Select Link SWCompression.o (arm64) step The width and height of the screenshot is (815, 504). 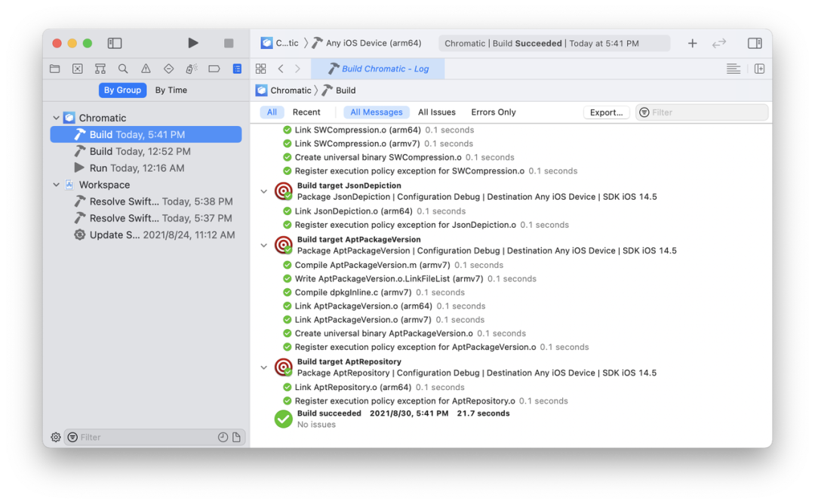point(378,130)
